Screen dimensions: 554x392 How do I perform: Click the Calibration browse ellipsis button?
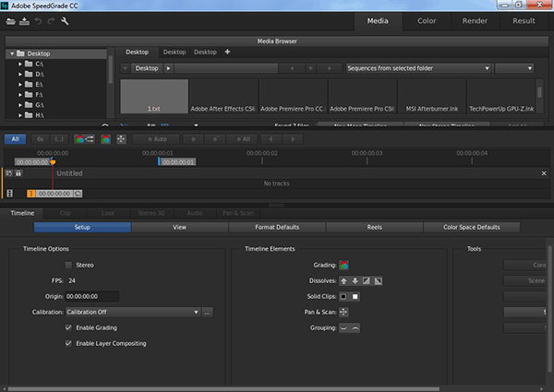click(x=208, y=312)
